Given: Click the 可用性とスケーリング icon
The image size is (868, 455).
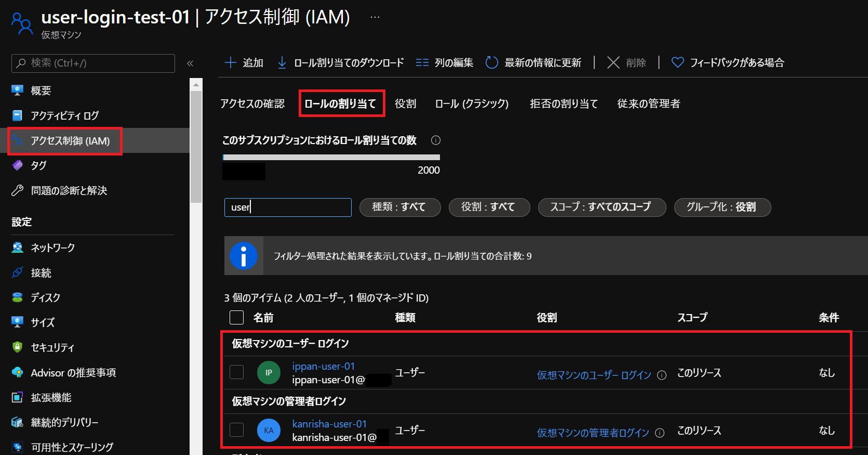Looking at the screenshot, I should 17,447.
